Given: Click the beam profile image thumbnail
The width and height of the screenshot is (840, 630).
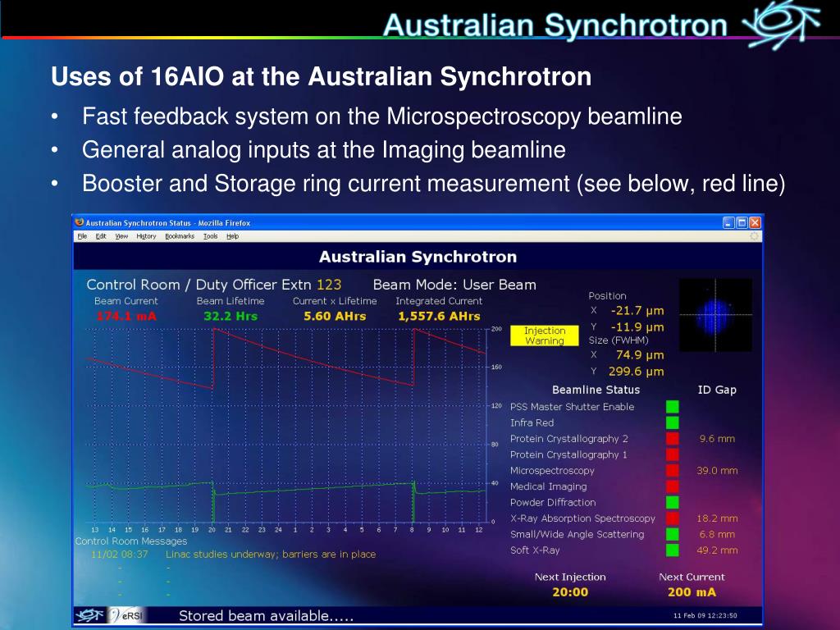Looking at the screenshot, I should 715,315.
